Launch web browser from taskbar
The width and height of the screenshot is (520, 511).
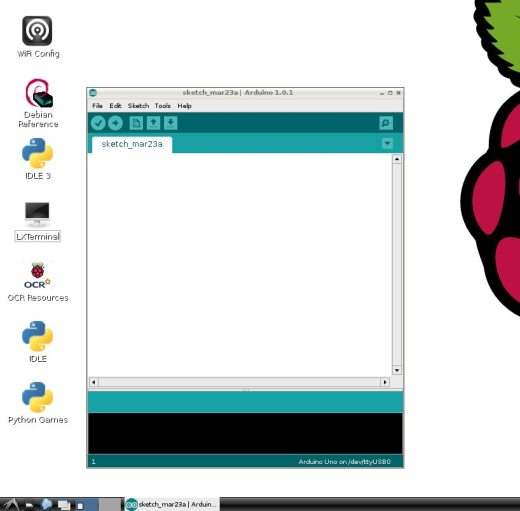tap(46, 505)
